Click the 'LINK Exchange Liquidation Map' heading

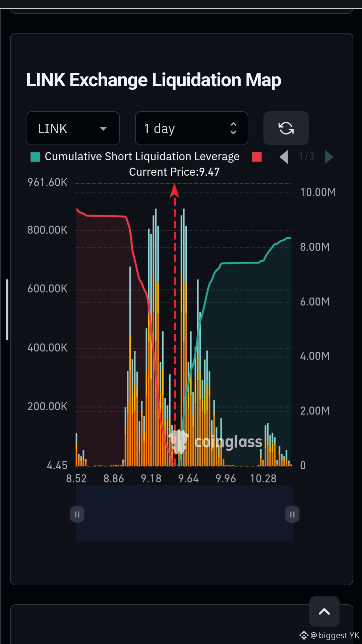(x=154, y=80)
